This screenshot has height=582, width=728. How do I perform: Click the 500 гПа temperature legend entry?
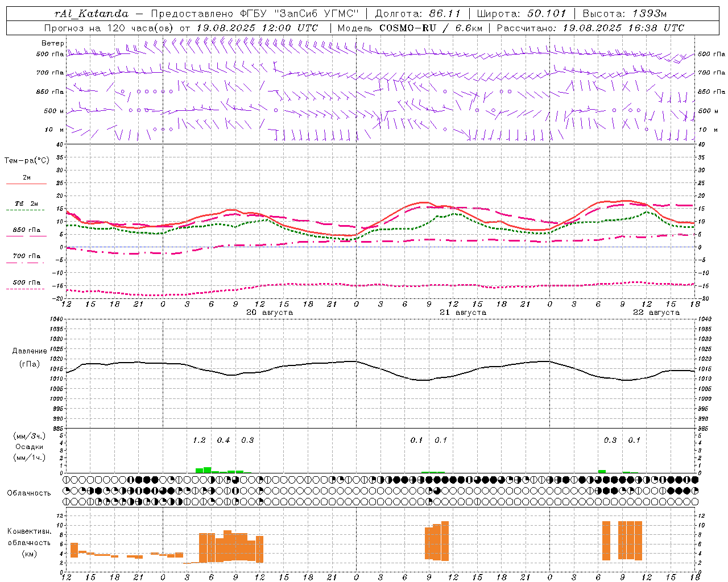(x=27, y=282)
